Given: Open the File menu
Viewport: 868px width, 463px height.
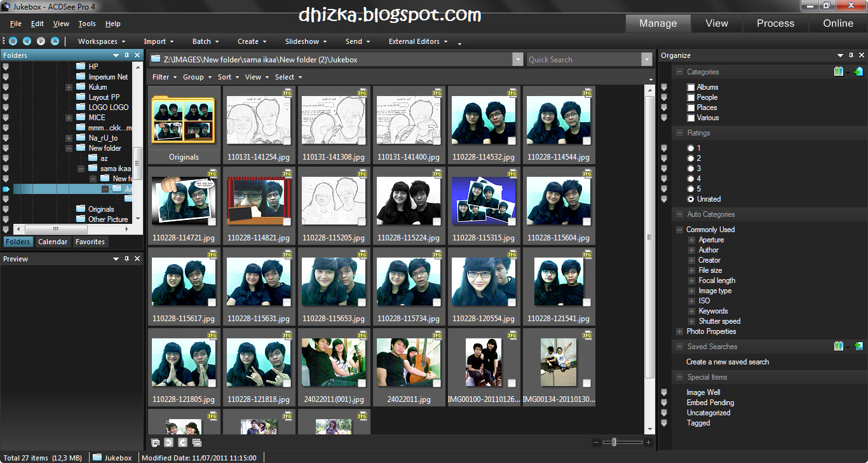Looking at the screenshot, I should 16,24.
